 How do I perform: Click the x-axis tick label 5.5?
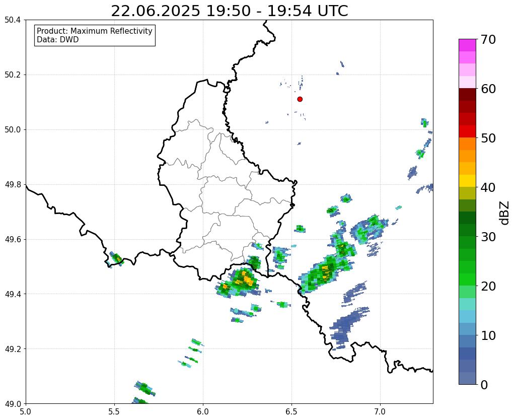[114, 411]
